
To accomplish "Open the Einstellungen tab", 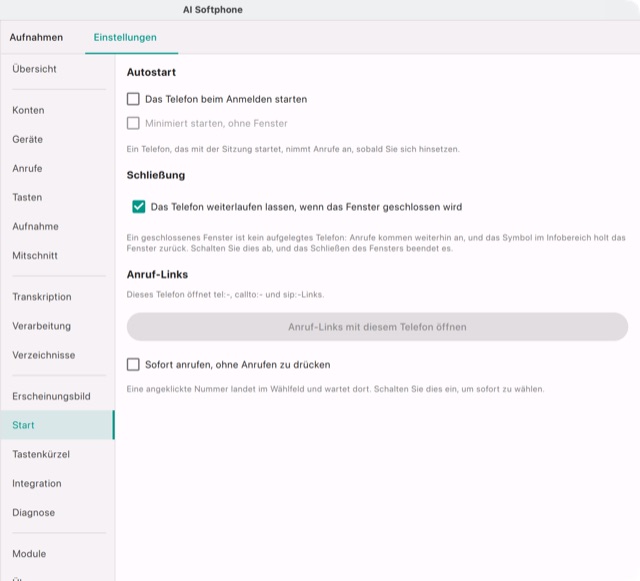I will (x=125, y=37).
